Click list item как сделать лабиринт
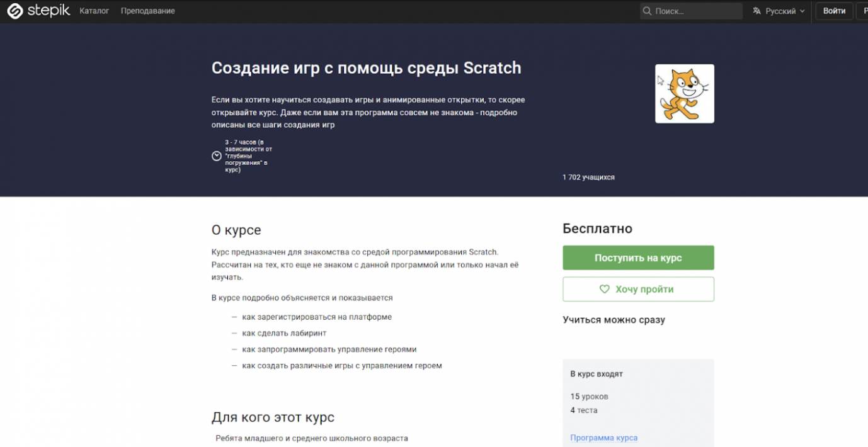Viewport: 868px width, 447px height. coord(284,333)
